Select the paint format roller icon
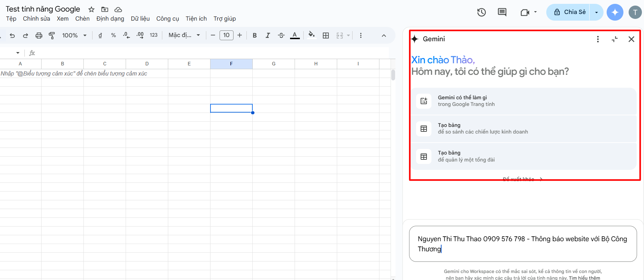644x280 pixels. (x=52, y=35)
